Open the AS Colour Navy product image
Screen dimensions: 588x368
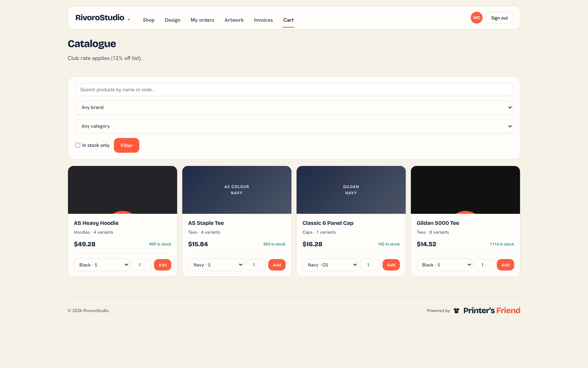(x=237, y=190)
